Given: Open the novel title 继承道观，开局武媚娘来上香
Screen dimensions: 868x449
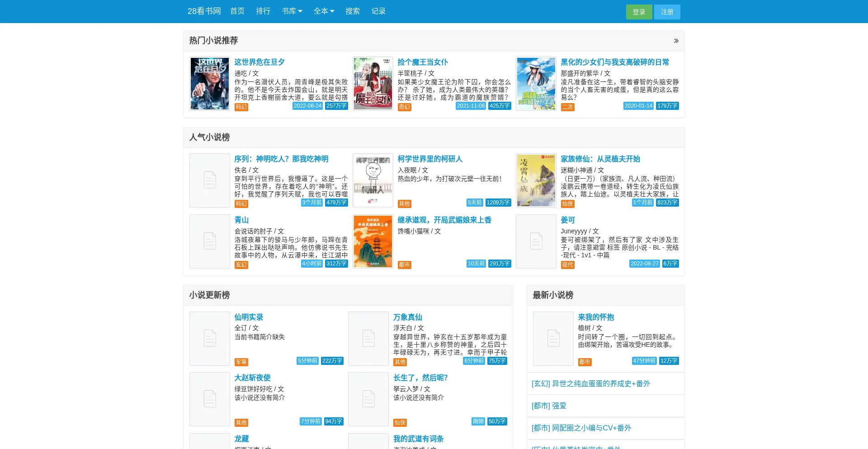Looking at the screenshot, I should [x=444, y=220].
